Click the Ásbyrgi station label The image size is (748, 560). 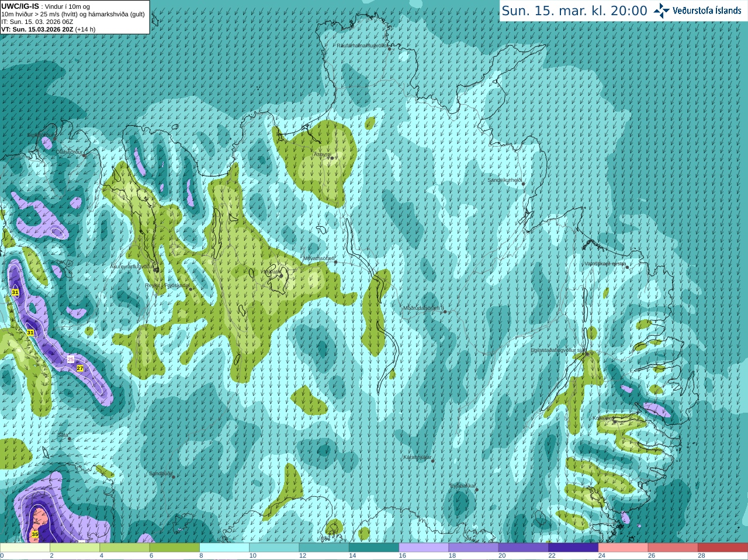[x=321, y=154]
